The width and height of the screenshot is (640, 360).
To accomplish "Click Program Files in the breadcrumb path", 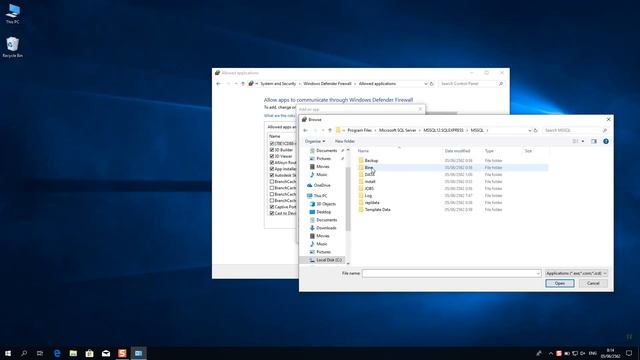I will pyautogui.click(x=360, y=130).
